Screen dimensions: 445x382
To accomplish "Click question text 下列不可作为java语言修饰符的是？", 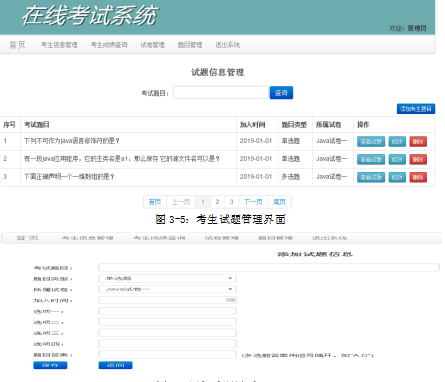I will tap(72, 141).
